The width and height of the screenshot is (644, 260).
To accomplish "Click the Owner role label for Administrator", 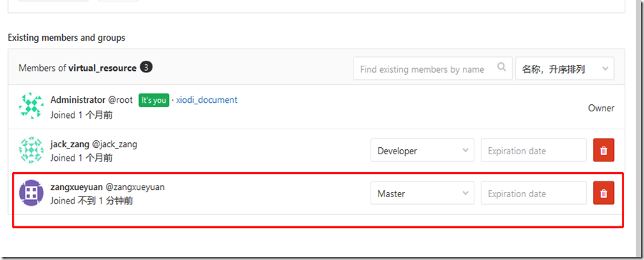I will 601,109.
